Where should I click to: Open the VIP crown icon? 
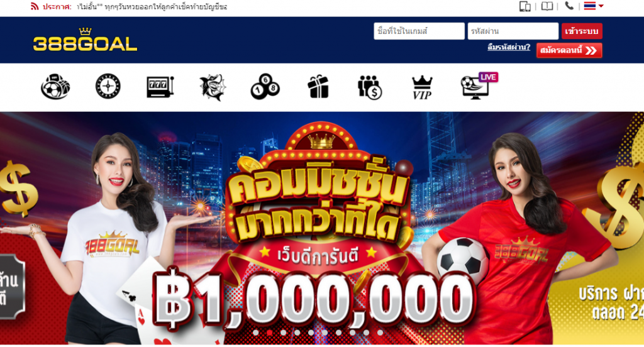[x=422, y=87]
